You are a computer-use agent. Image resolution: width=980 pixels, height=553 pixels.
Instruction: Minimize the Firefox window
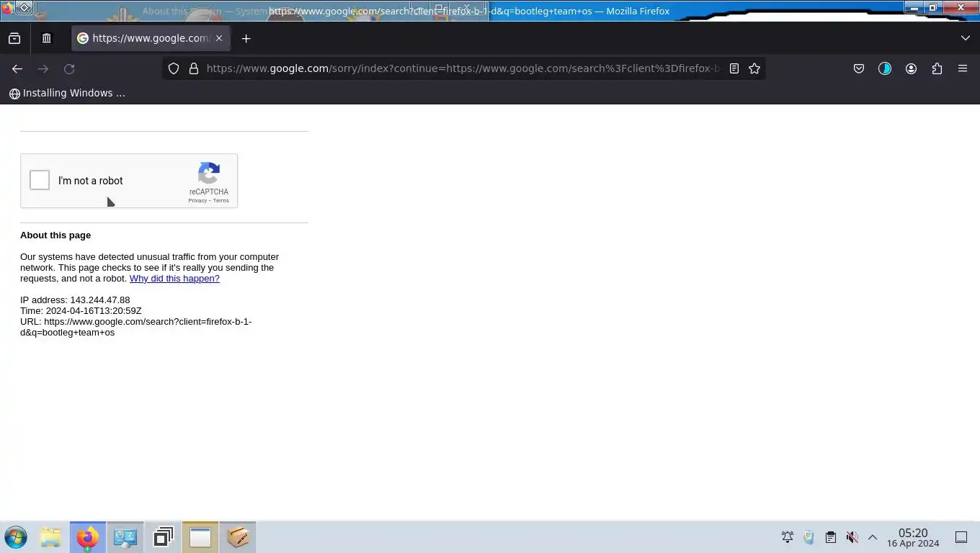pyautogui.click(x=914, y=8)
